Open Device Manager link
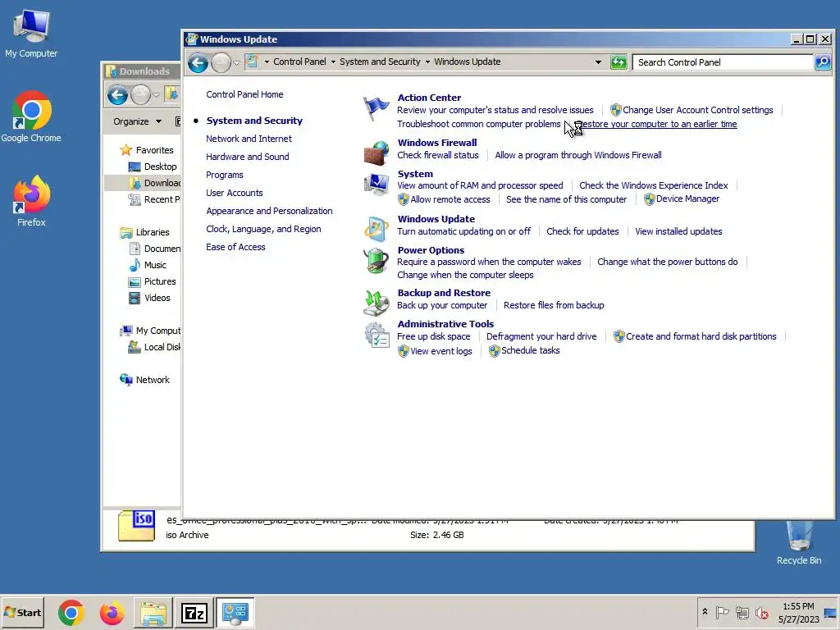This screenshot has width=840, height=630. click(688, 199)
